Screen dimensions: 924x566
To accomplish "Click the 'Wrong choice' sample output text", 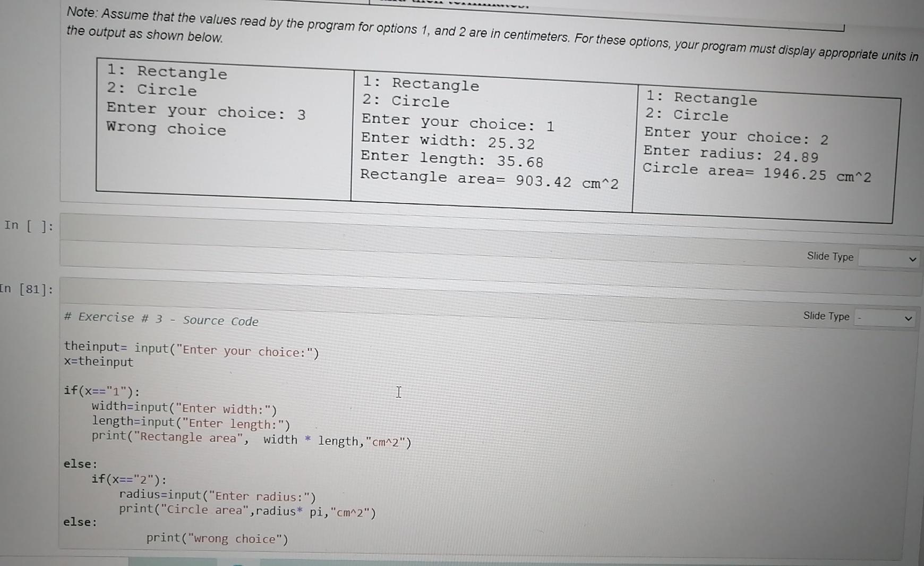I will [x=166, y=129].
